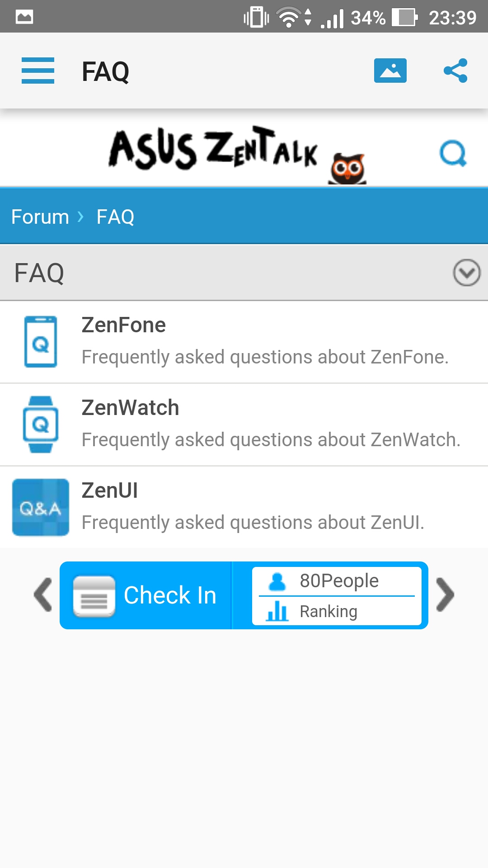Open the hamburger navigation menu

[38, 71]
